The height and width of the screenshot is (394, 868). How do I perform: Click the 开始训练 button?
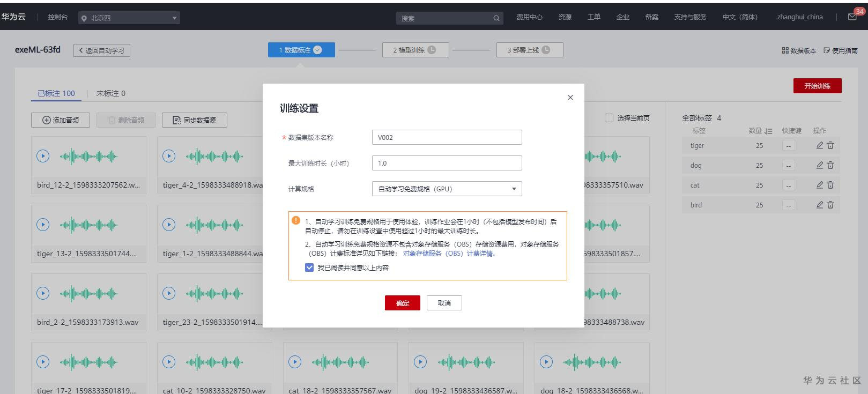click(818, 86)
